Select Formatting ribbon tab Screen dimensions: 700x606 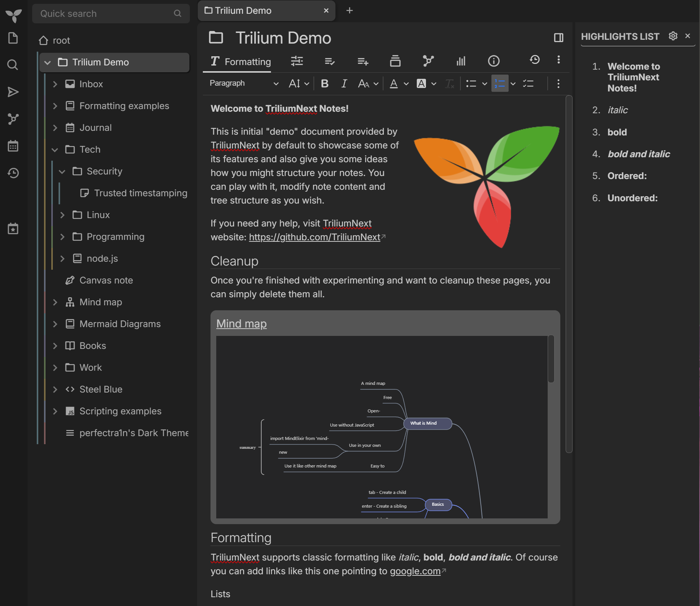[x=240, y=62]
